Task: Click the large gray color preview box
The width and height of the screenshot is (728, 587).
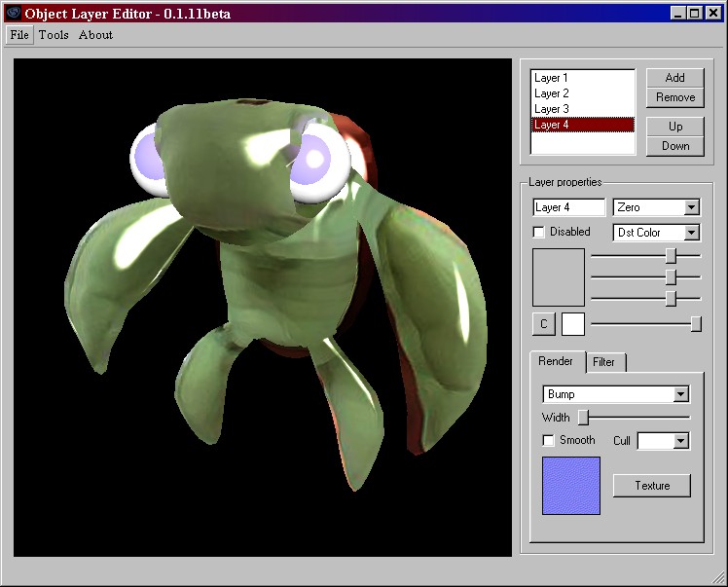Action: click(x=559, y=277)
